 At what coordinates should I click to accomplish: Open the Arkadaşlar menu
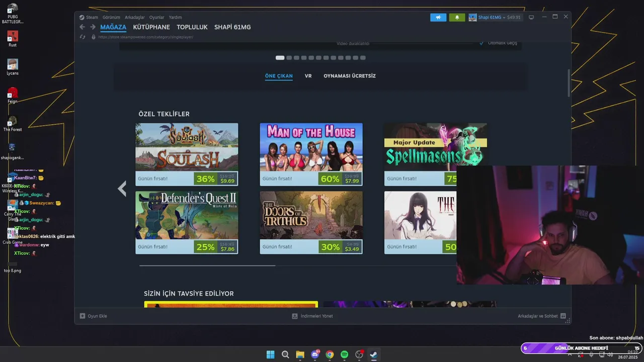pos(135,17)
